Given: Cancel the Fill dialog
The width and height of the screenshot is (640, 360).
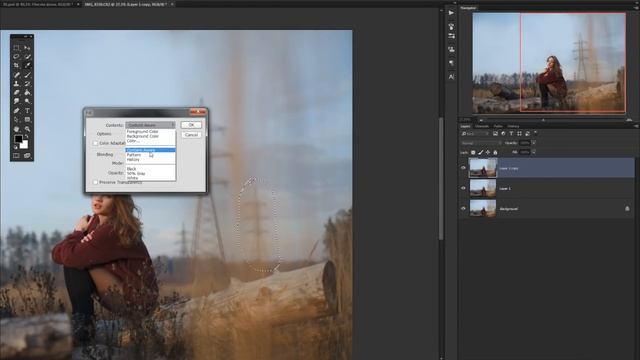Looking at the screenshot, I should (x=191, y=135).
